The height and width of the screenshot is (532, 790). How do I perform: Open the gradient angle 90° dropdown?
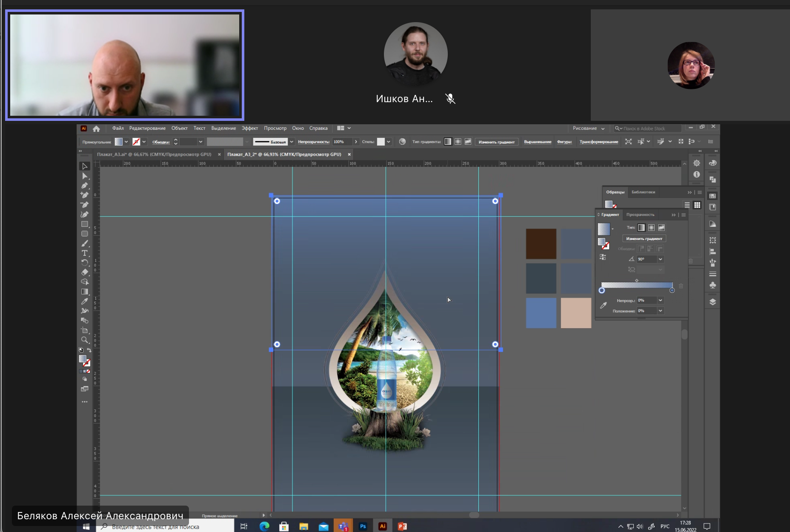tap(661, 259)
